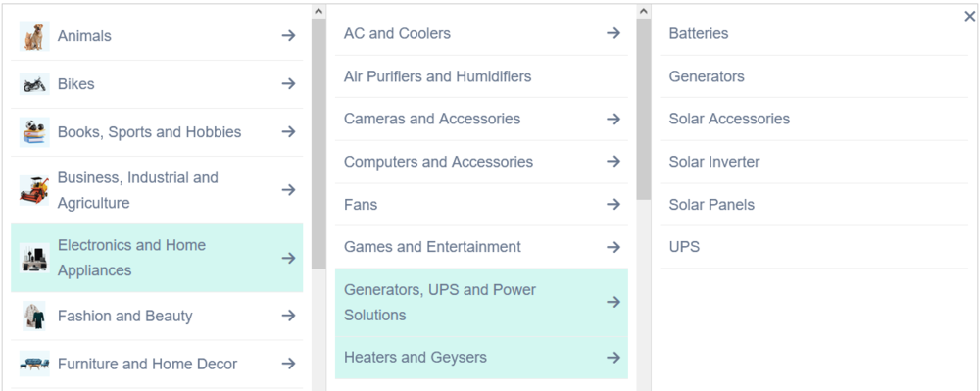
Task: Choose Business, Industrial and Agriculture label
Action: coord(137,190)
